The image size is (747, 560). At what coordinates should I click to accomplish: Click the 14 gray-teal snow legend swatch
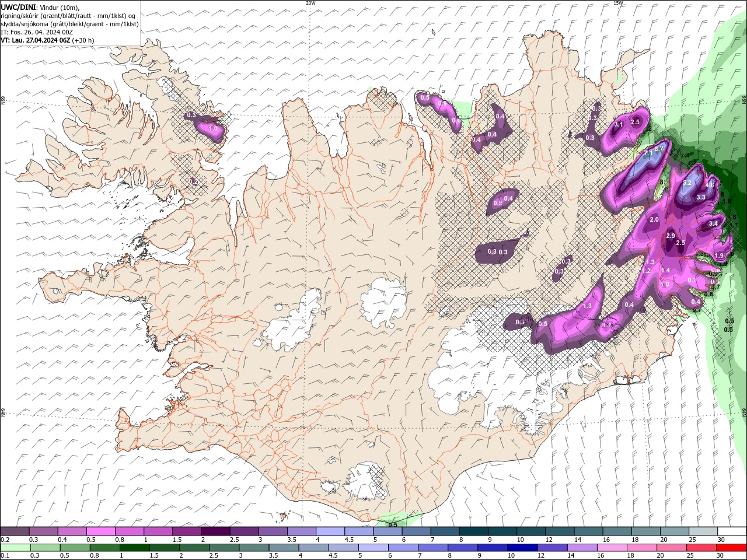coord(589,531)
